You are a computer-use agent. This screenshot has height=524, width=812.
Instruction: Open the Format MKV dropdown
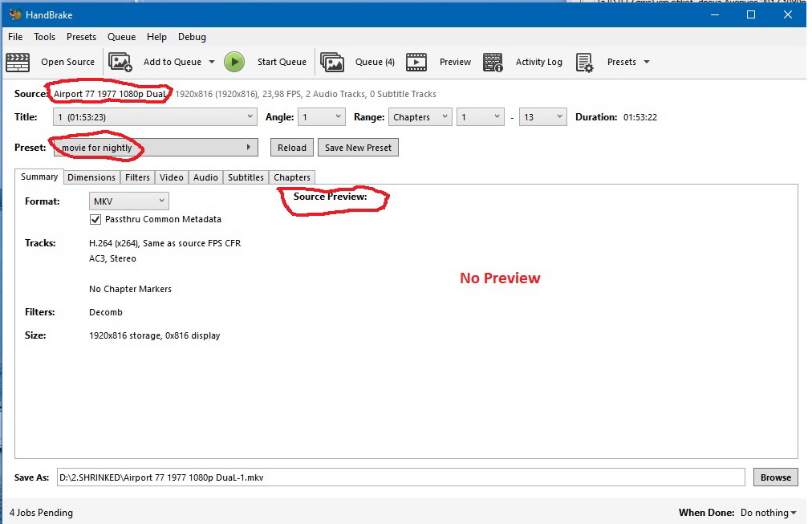tap(128, 201)
